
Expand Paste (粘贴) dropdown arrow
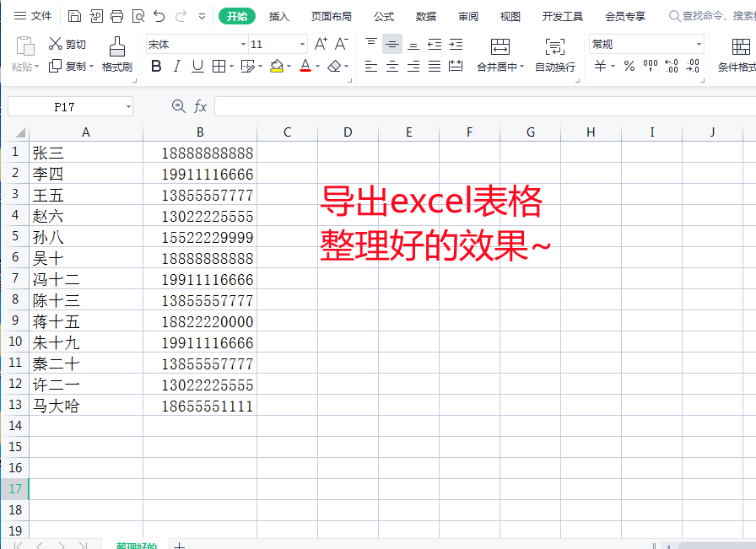36,67
